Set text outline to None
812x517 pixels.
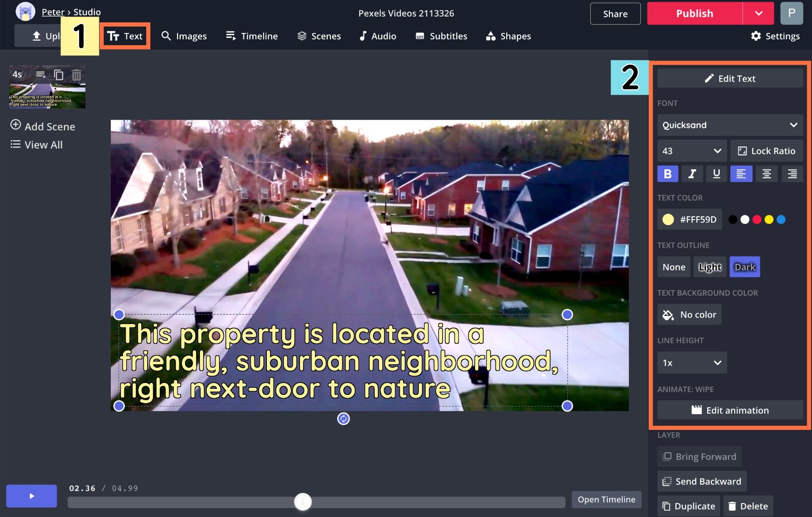674,267
